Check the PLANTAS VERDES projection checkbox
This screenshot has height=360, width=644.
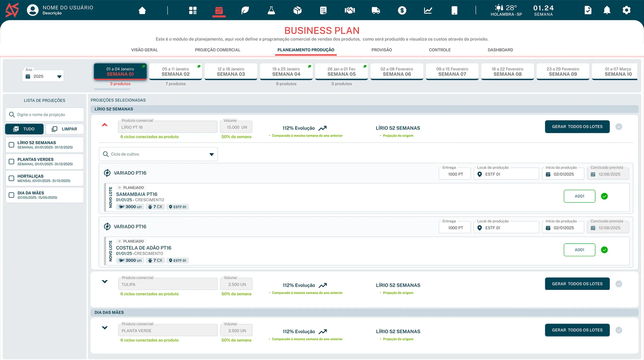[12, 161]
